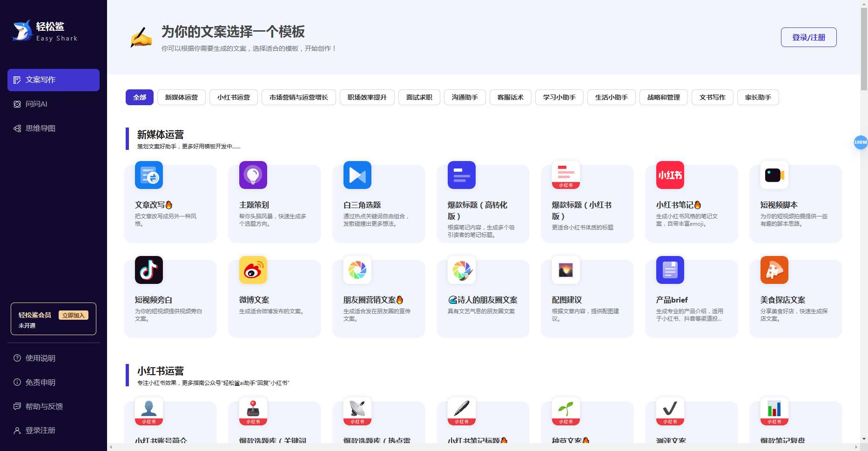Screen dimensions: 868x451
Task: Select the 主题策划 lightbulb icon
Action: tap(253, 175)
